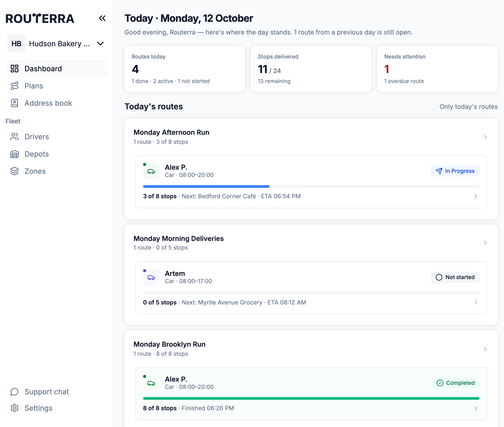Viewport: 504px width, 427px height.
Task: Click the Completed status badge
Action: (x=455, y=383)
